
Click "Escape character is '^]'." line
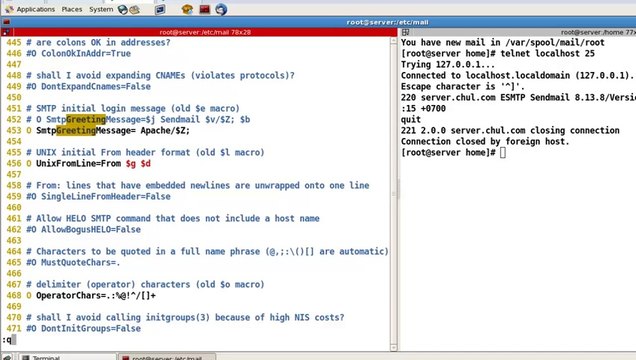point(463,86)
